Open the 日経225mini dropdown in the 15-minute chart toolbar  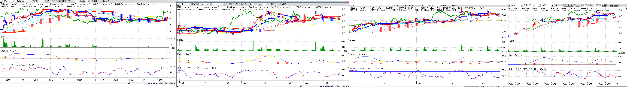click(207, 4)
